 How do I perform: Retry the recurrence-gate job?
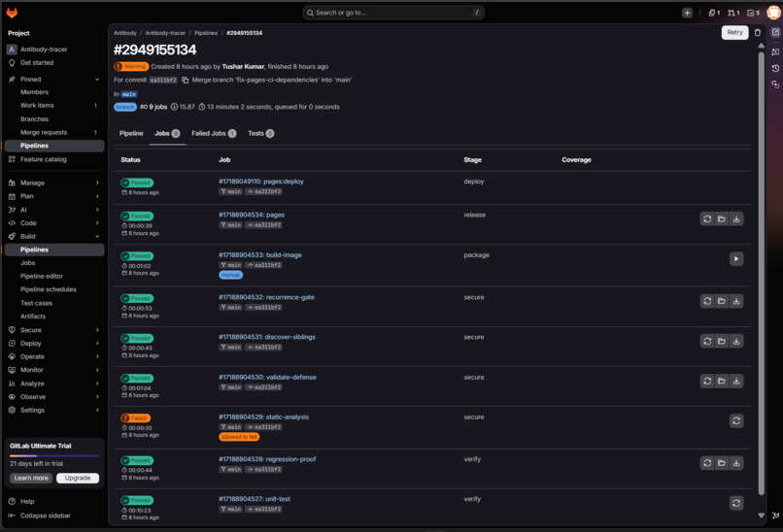(x=707, y=301)
